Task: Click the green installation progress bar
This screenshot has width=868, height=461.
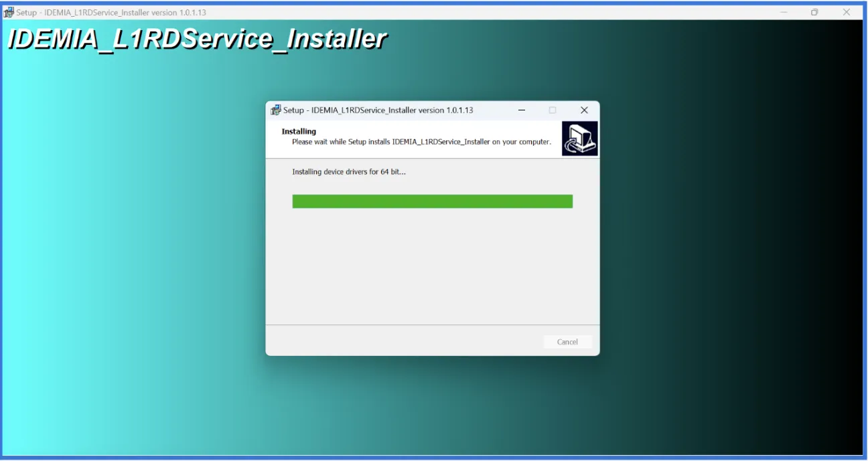Action: click(432, 201)
